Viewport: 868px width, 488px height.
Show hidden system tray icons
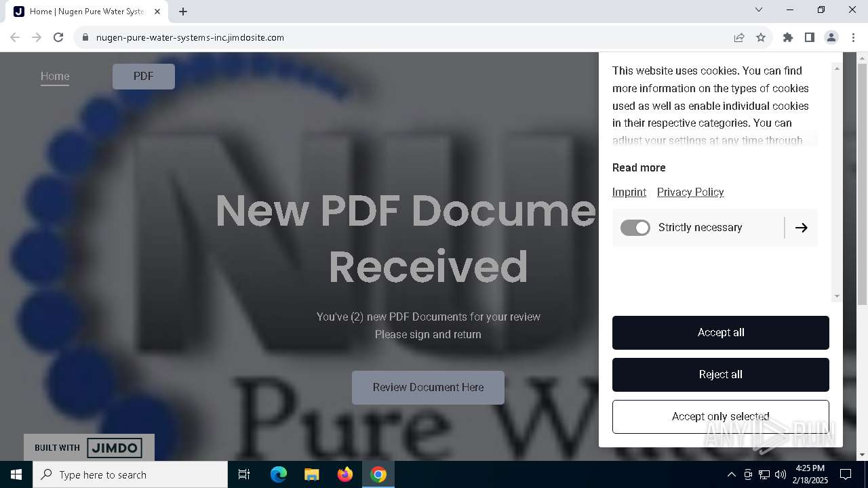pos(732,474)
